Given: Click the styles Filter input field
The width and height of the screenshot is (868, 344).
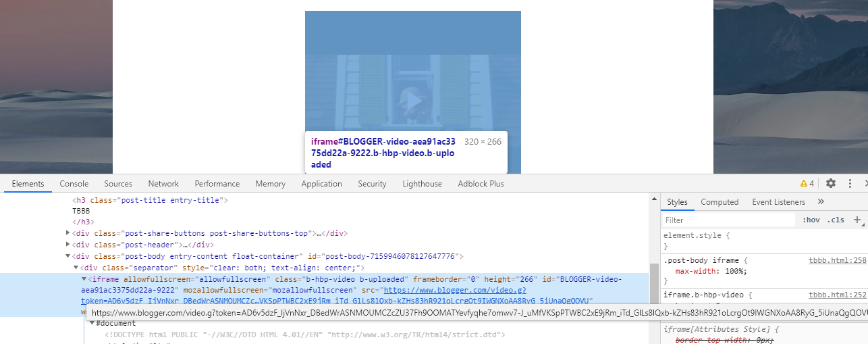Looking at the screenshot, I should pyautogui.click(x=729, y=220).
